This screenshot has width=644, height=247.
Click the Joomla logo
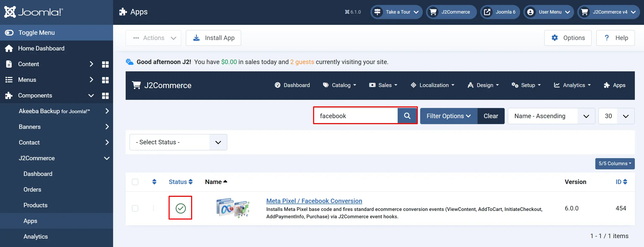pyautogui.click(x=34, y=12)
